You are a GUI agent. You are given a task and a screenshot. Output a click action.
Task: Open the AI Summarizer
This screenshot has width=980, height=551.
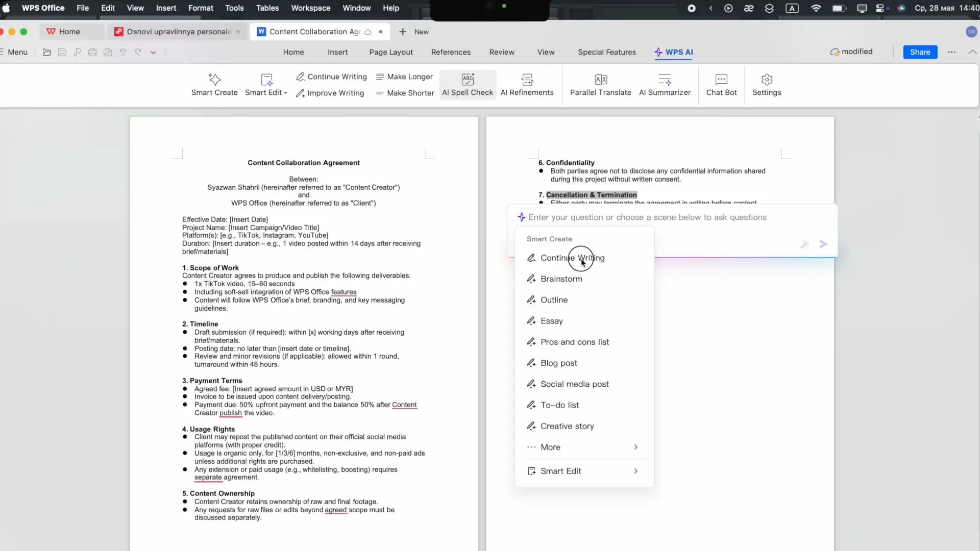point(665,85)
